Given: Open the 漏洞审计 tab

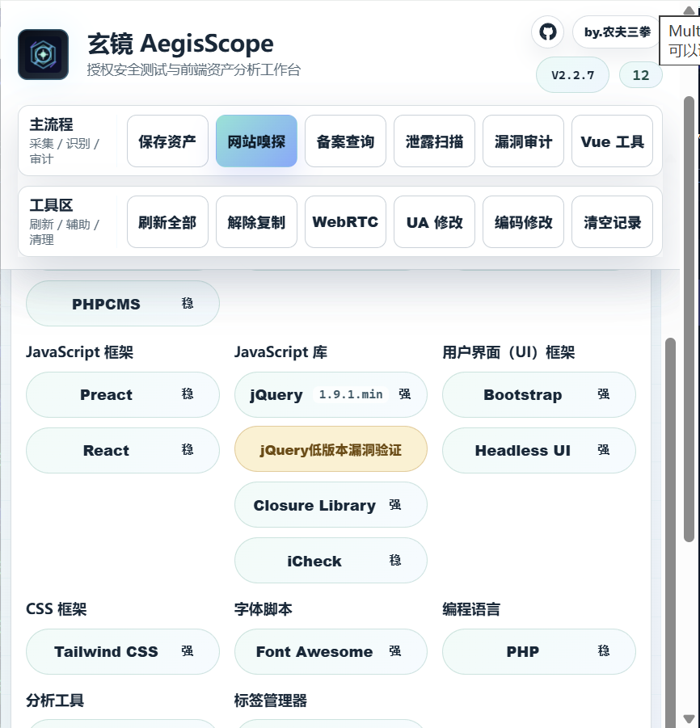Looking at the screenshot, I should pos(523,141).
